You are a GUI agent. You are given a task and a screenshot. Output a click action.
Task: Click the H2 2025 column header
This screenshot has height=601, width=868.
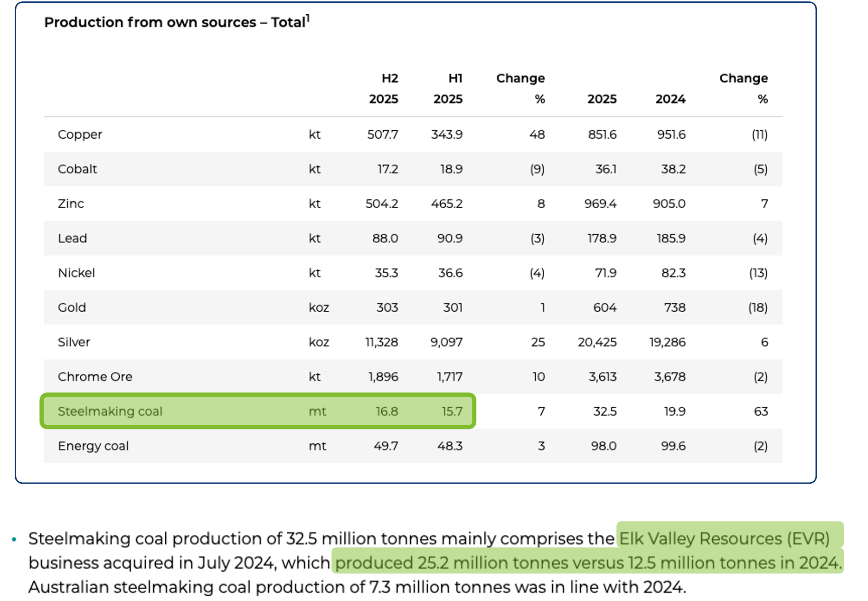coord(384,88)
